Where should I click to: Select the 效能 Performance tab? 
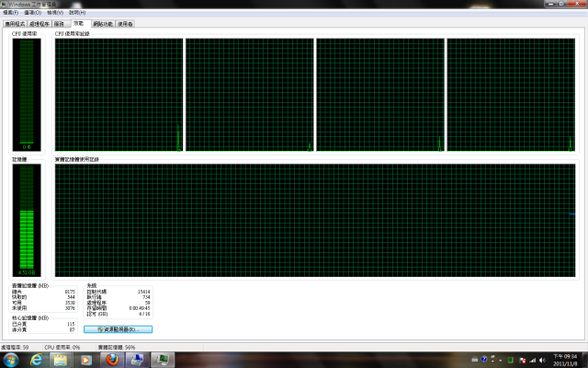click(x=79, y=23)
